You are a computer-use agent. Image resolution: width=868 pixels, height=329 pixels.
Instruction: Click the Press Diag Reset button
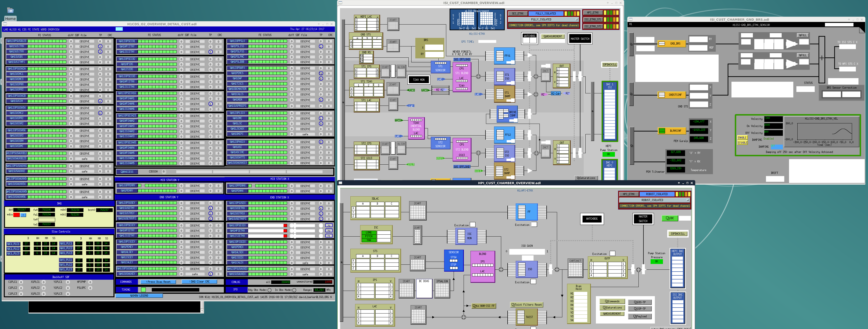[x=158, y=282]
